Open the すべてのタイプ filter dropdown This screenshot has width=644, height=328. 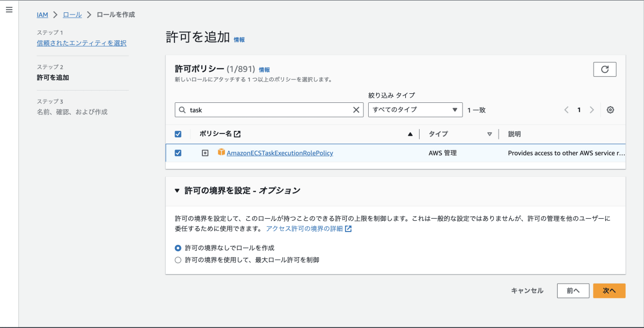[x=415, y=109]
